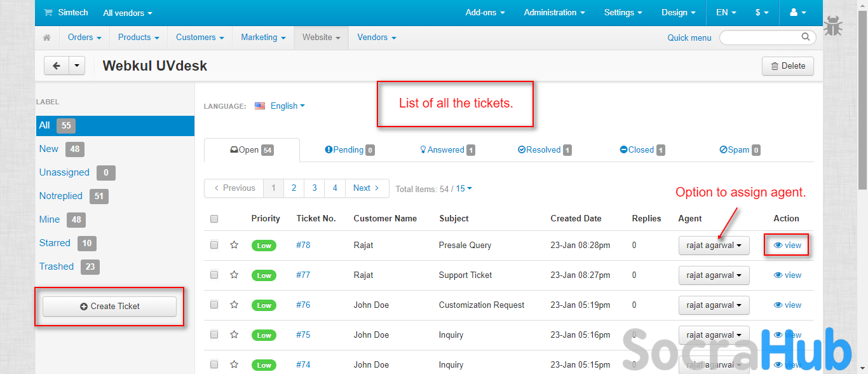The height and width of the screenshot is (374, 868).
Task: Switch to the Resolved tab
Action: click(543, 150)
